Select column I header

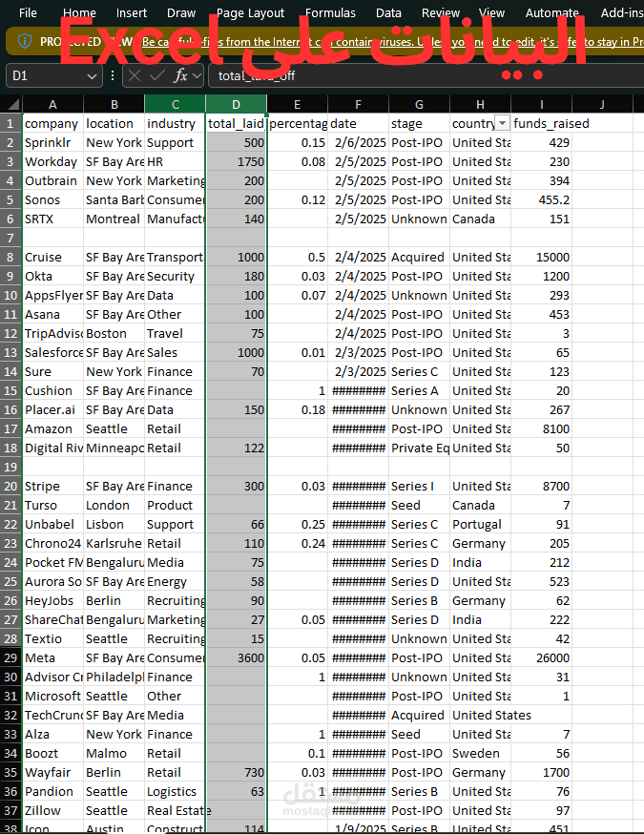click(541, 104)
